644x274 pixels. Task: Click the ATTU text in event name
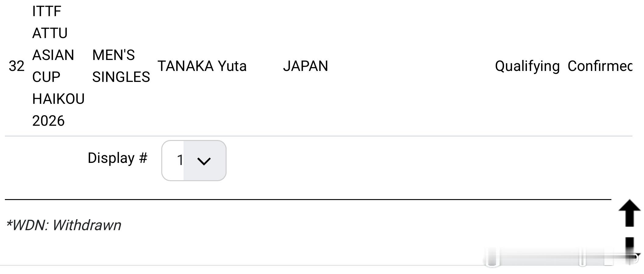(50, 33)
